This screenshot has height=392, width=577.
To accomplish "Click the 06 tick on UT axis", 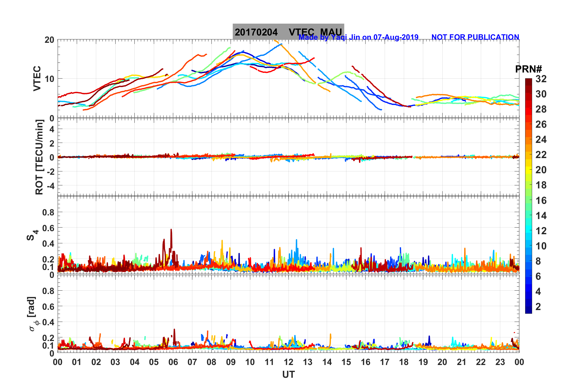I will coord(173,362).
